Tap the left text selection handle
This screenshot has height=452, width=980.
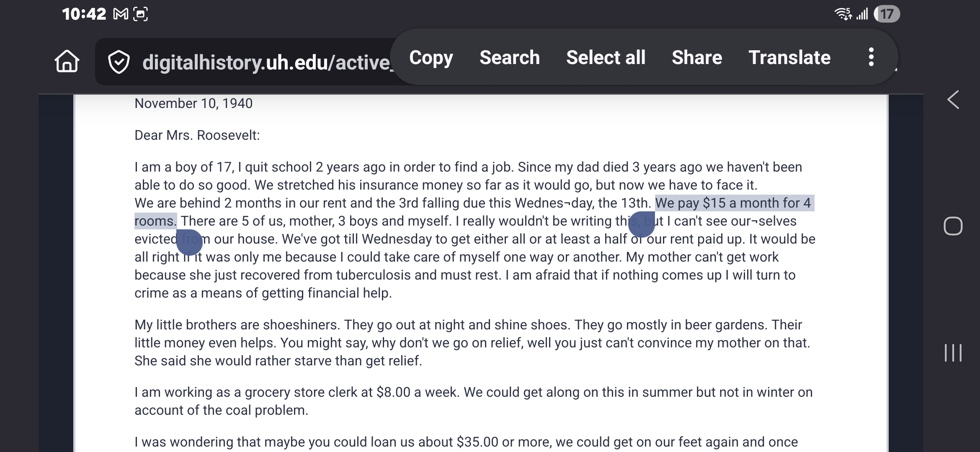[190, 242]
